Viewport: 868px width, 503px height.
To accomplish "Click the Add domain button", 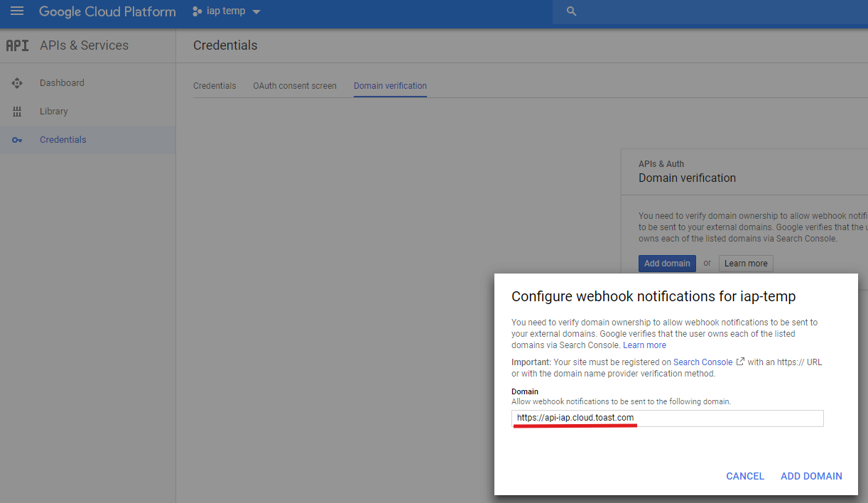I will tap(667, 264).
